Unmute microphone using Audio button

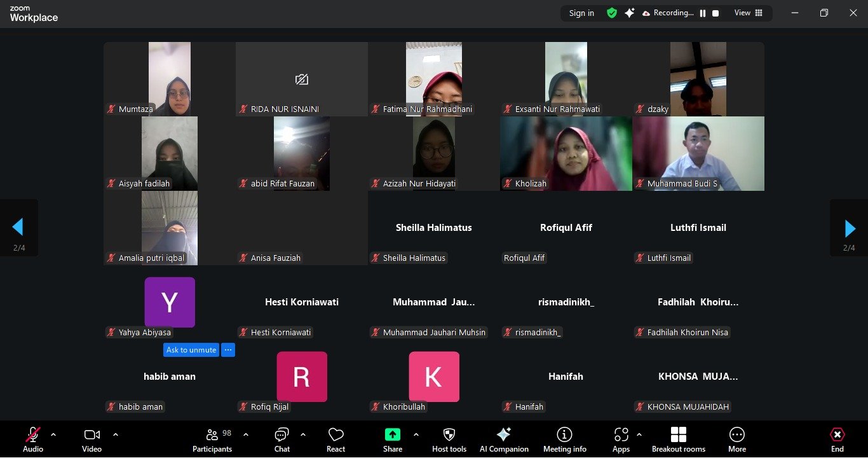coord(33,439)
